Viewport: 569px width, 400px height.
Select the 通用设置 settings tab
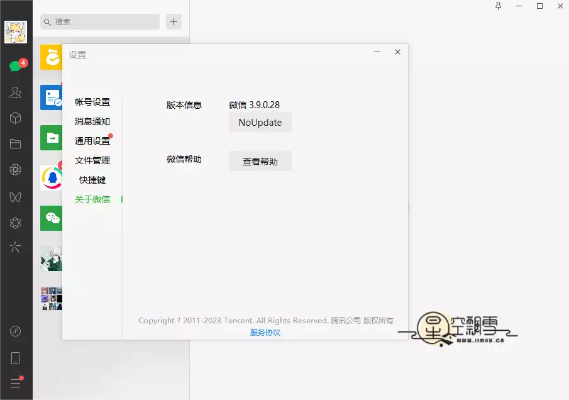[92, 141]
